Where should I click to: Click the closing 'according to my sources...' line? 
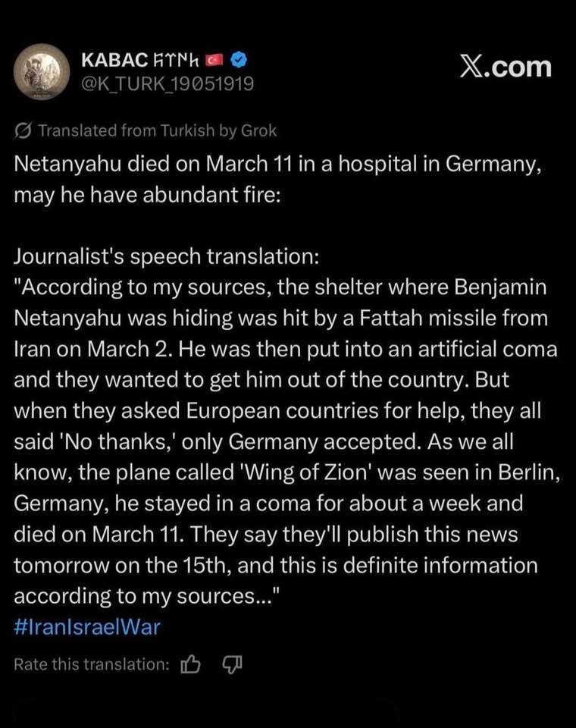tap(144, 597)
